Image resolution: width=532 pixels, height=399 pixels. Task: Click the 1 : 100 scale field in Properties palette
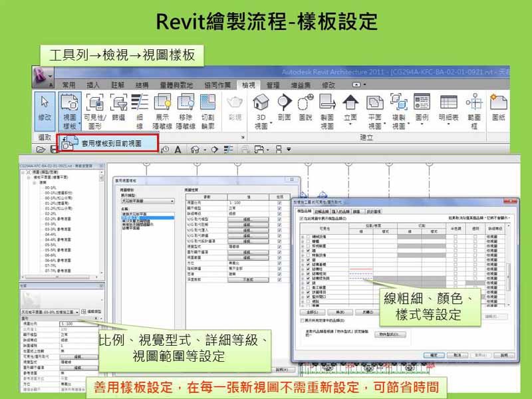[x=78, y=324]
